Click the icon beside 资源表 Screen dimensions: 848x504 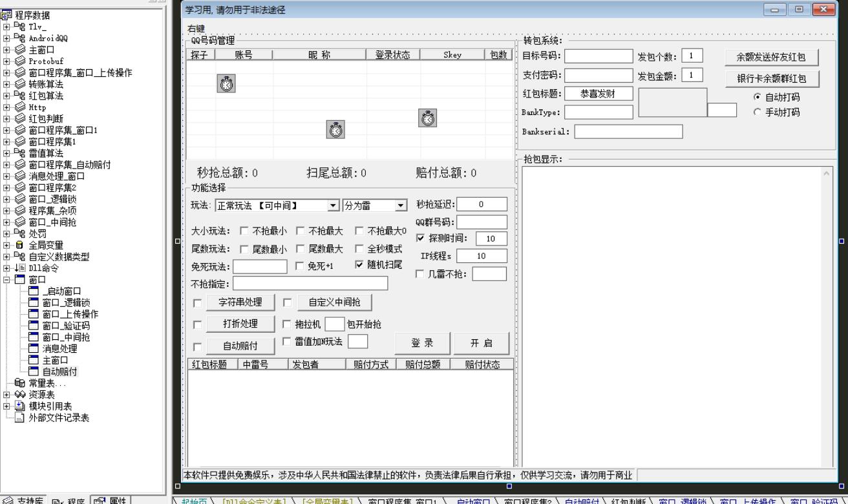pyautogui.click(x=20, y=395)
